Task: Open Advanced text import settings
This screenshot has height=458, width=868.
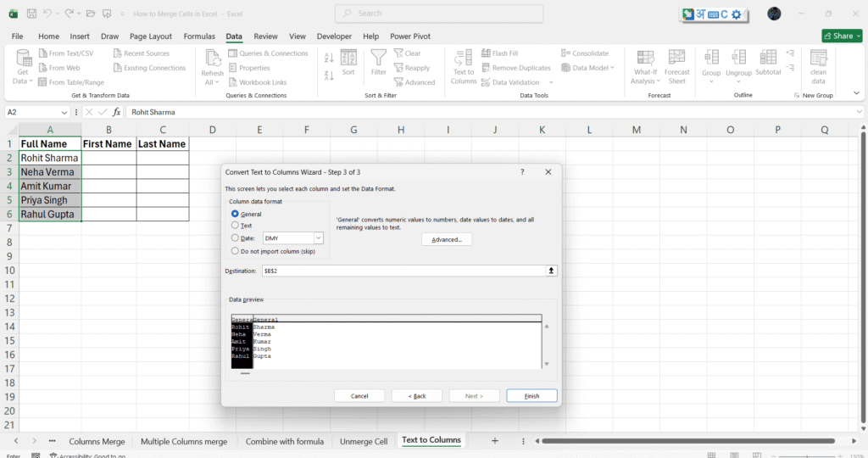Action: (x=447, y=239)
